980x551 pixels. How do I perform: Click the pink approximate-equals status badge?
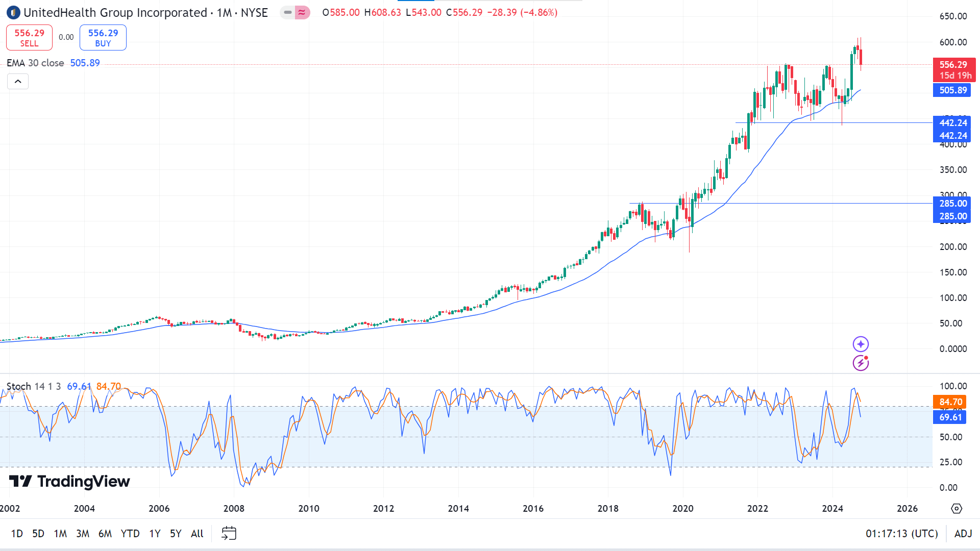(302, 12)
